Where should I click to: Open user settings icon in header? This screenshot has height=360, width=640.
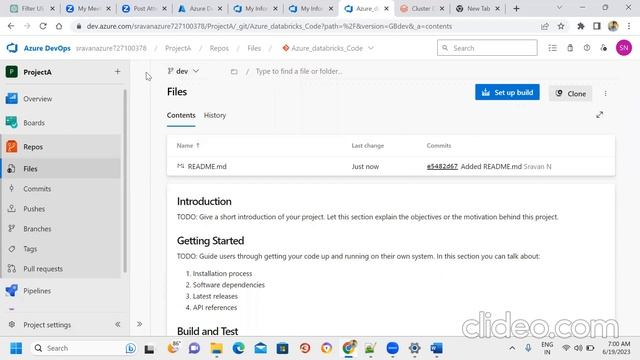[604, 48]
